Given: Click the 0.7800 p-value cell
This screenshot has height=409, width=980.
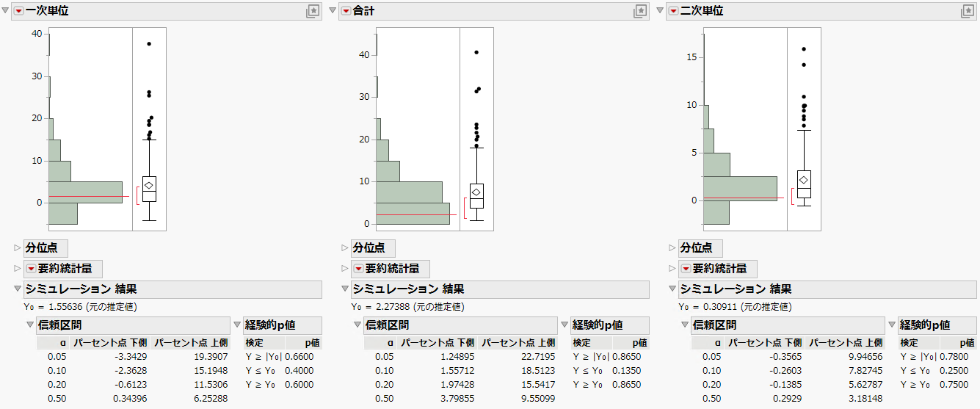Looking at the screenshot, I should point(955,356).
